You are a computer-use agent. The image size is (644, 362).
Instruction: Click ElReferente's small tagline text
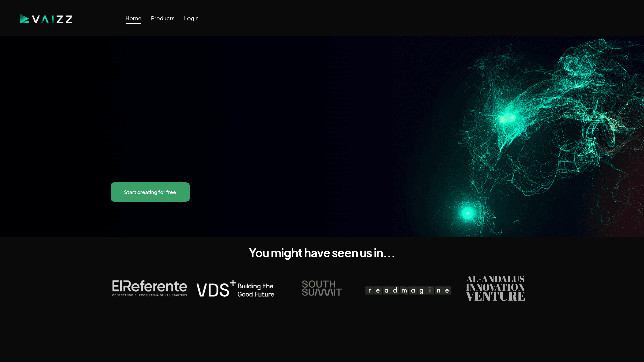150,295
